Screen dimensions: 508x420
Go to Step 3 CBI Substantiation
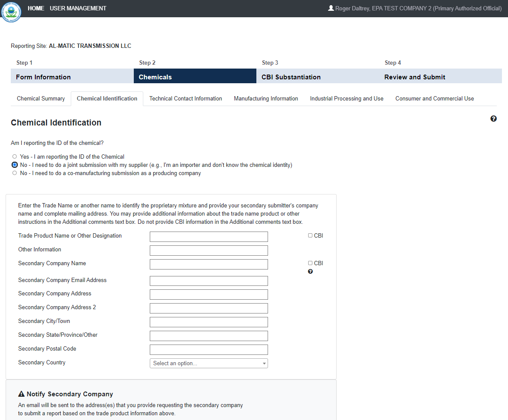click(291, 77)
